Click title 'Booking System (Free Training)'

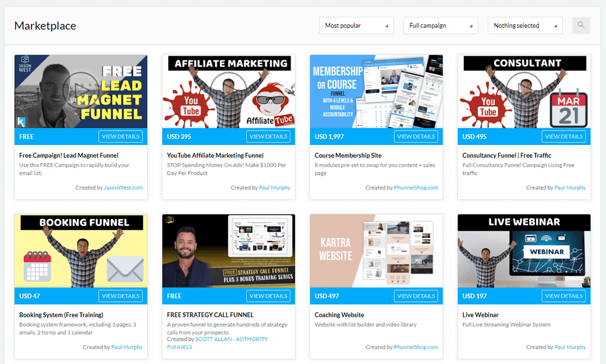[x=61, y=315]
